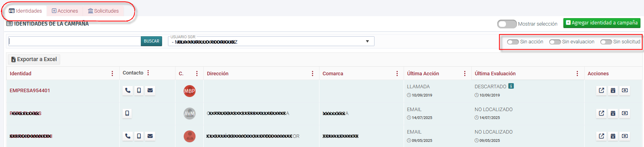Click the LLAMADA last action text

point(418,87)
